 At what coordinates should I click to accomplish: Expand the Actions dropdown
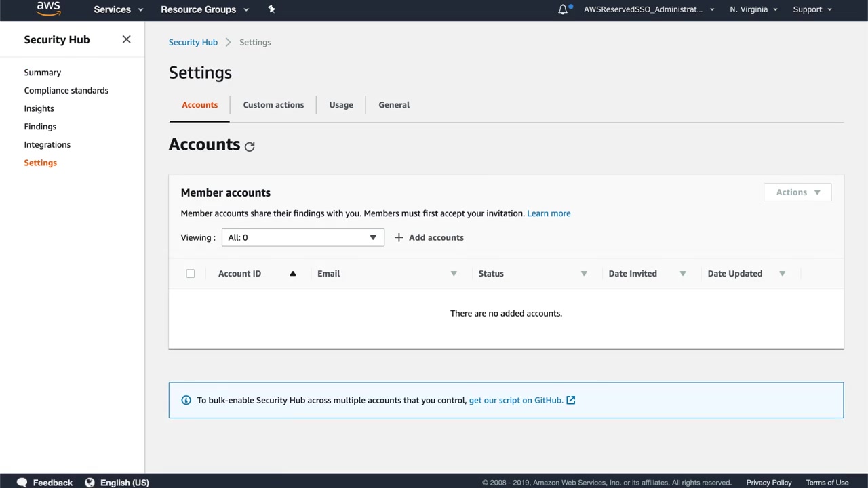pos(797,192)
